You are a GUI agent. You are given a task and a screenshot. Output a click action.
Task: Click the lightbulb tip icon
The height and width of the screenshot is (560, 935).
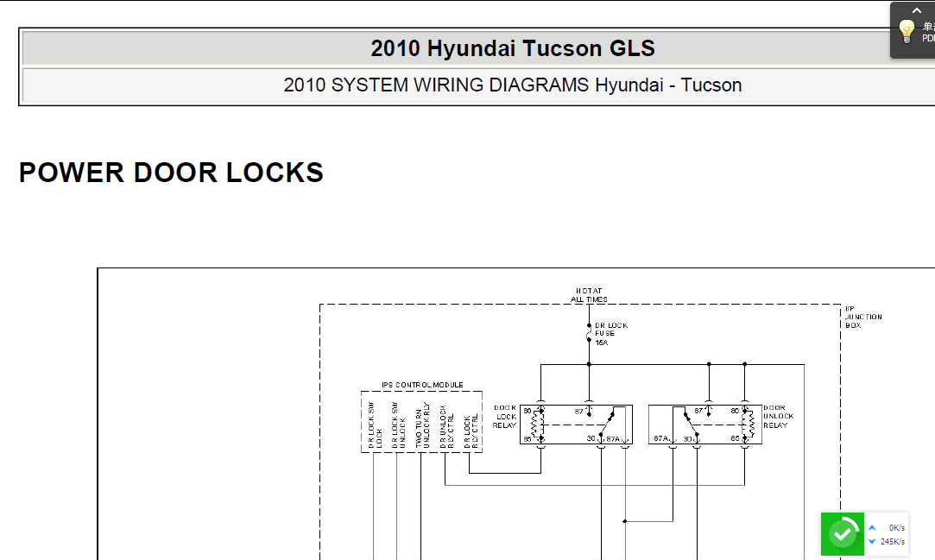coord(906,31)
